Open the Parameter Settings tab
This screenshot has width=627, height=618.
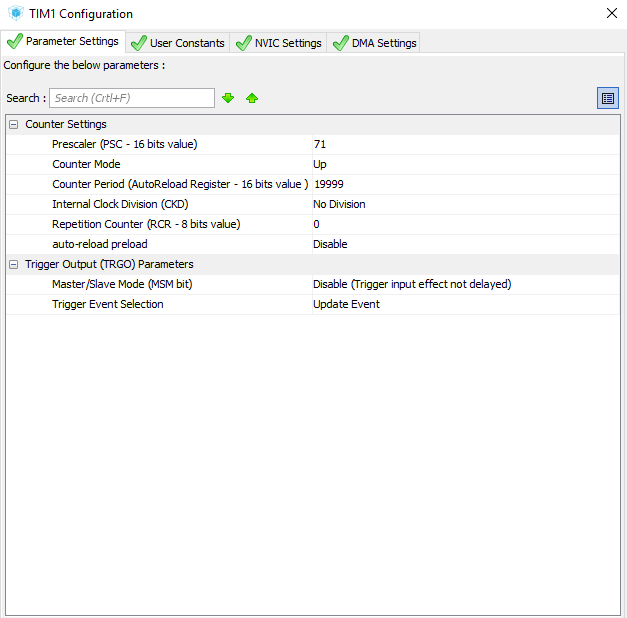(x=64, y=42)
